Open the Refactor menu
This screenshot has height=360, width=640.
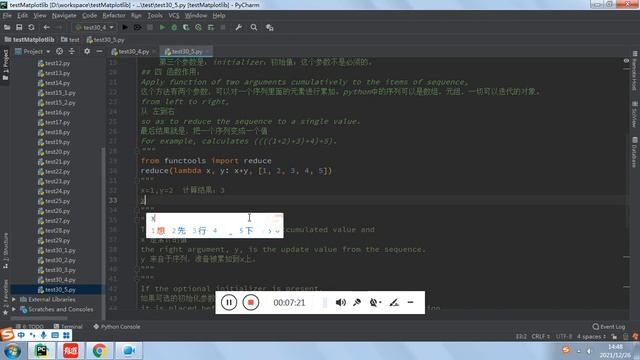(x=113, y=16)
